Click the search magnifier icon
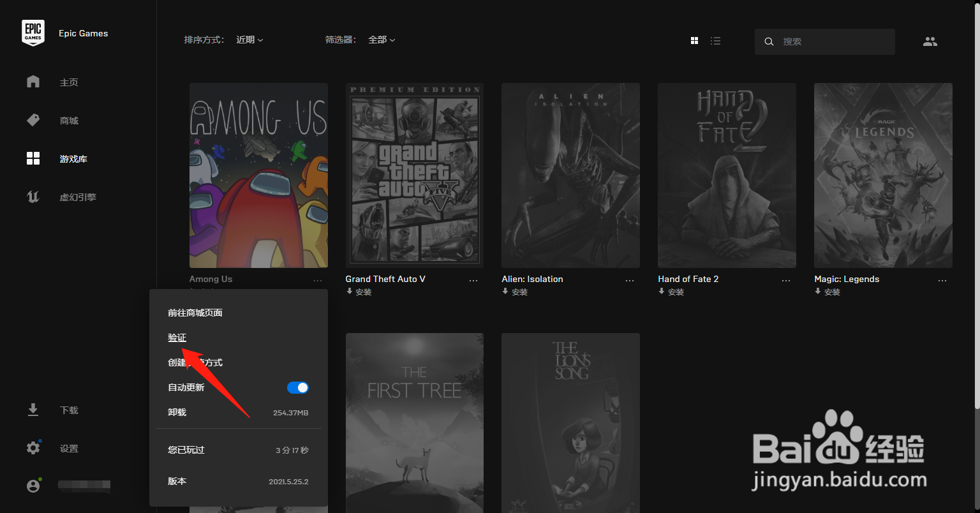Viewport: 980px width, 513px height. [769, 41]
